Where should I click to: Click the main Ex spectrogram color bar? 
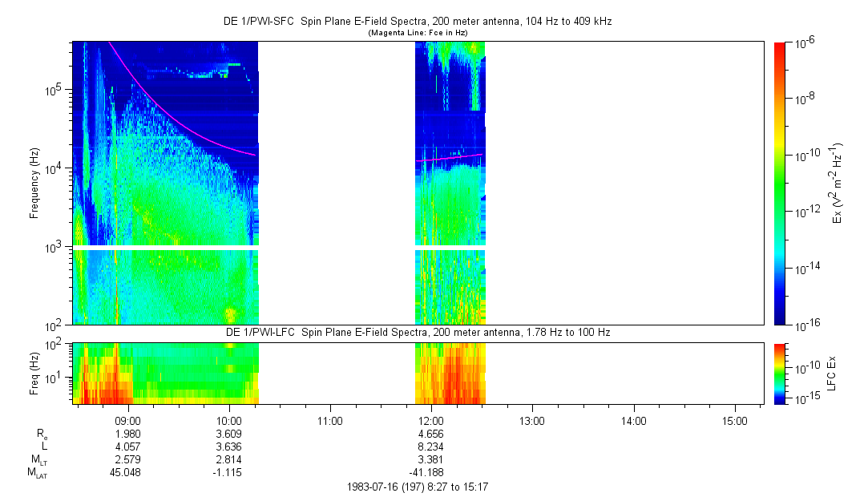pyautogui.click(x=779, y=184)
